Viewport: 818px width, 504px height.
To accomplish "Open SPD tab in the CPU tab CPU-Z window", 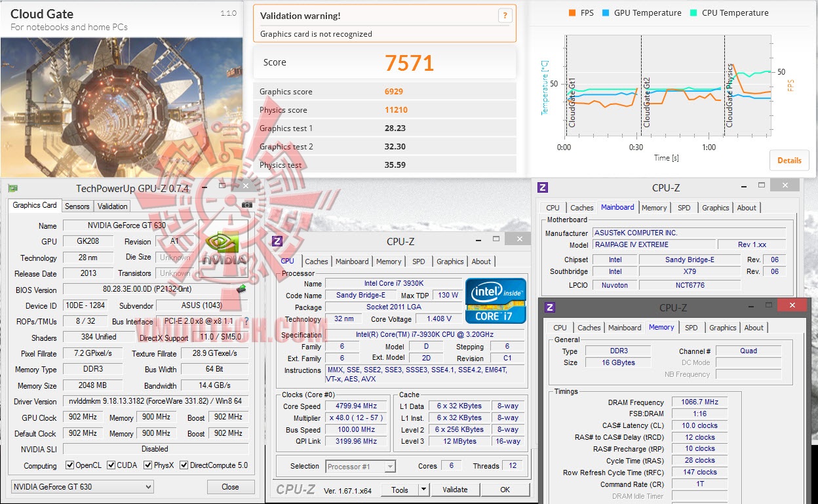I will coord(419,262).
